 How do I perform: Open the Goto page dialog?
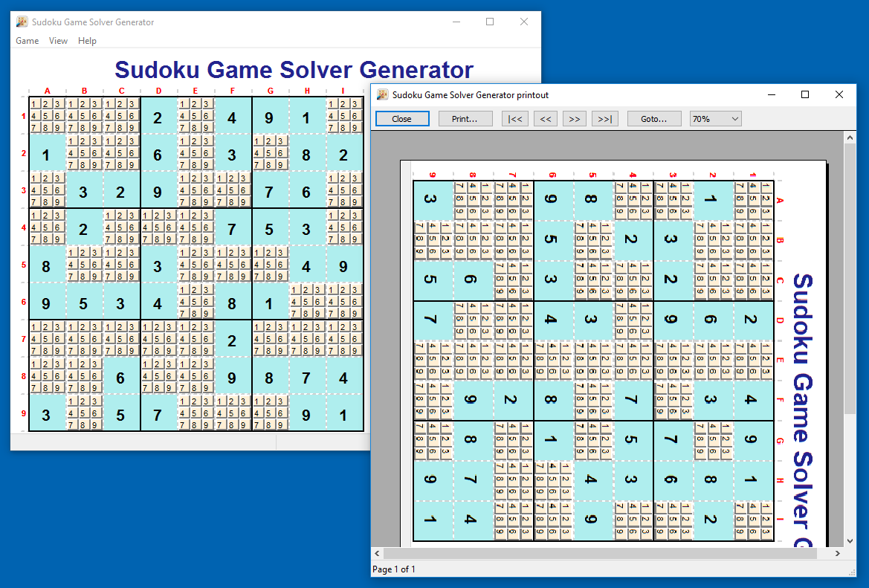pyautogui.click(x=653, y=118)
